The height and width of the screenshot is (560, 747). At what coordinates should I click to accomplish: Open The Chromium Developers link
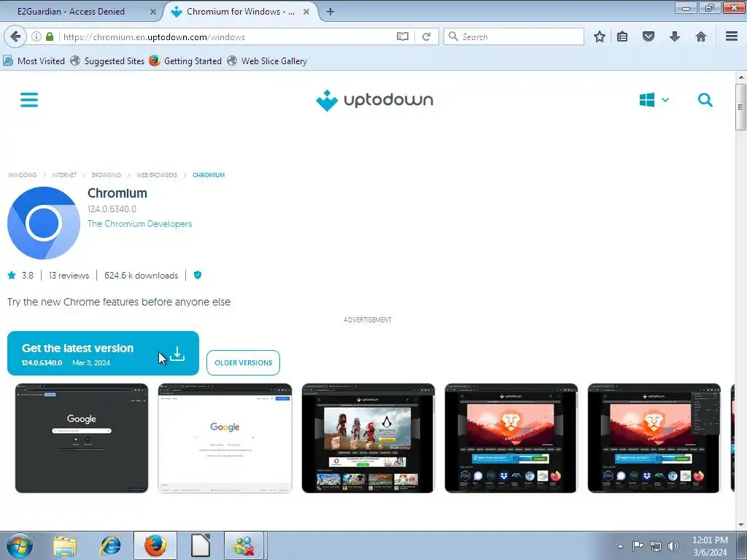pos(139,224)
